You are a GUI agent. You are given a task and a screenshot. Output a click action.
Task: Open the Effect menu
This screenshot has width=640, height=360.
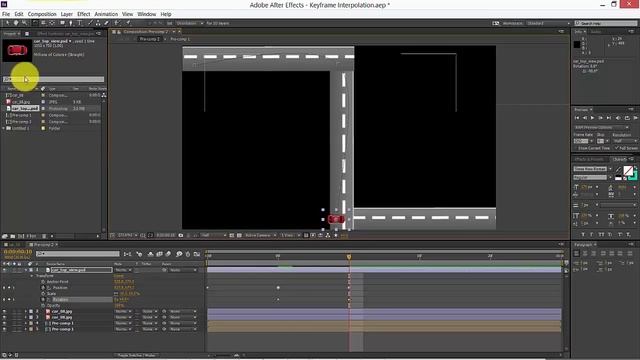pos(83,14)
